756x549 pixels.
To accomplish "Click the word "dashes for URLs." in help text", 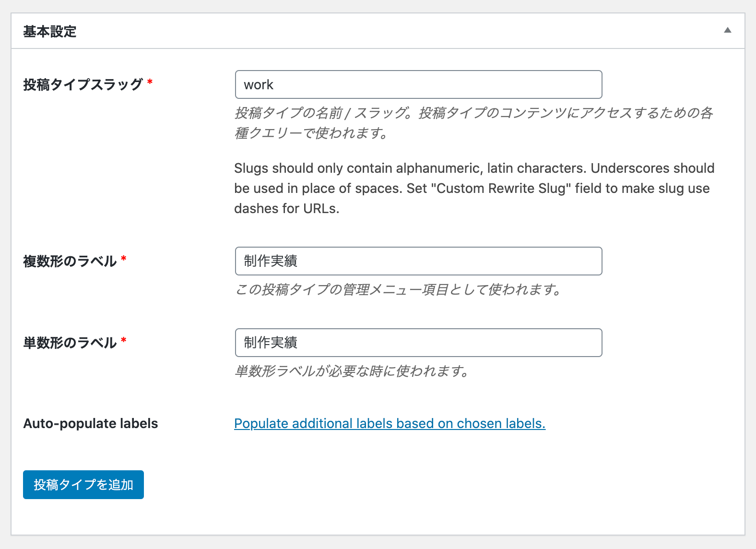I will [x=287, y=209].
